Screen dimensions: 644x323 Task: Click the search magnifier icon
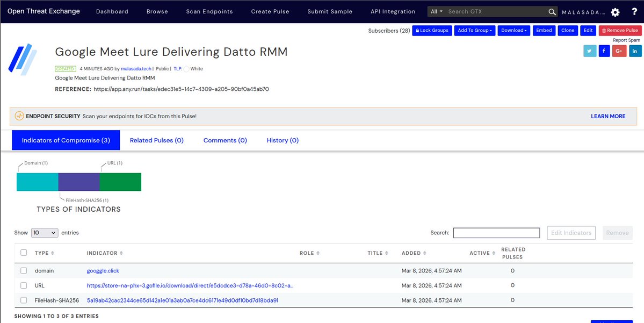(552, 12)
